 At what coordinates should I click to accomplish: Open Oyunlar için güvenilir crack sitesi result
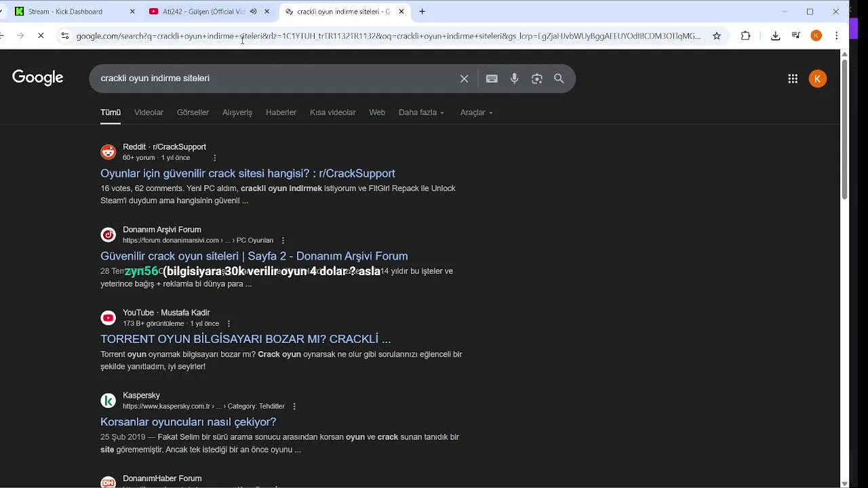coord(248,174)
